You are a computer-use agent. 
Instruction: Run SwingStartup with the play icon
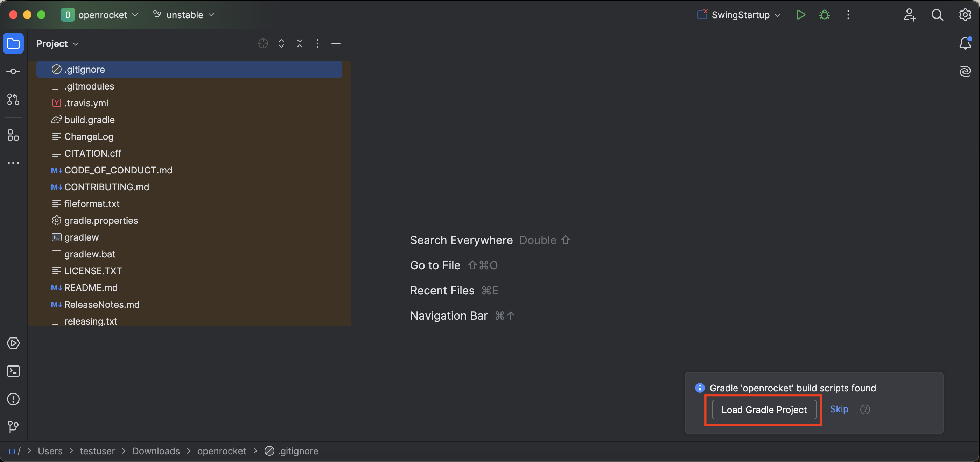(800, 15)
